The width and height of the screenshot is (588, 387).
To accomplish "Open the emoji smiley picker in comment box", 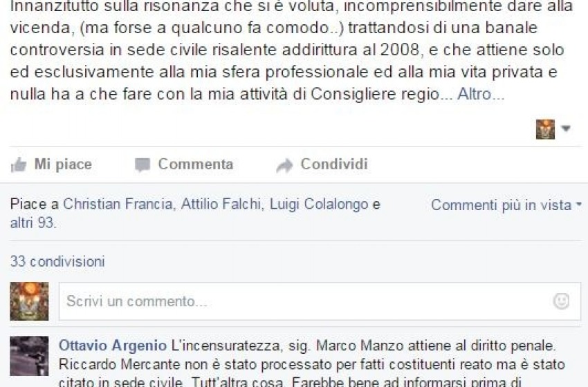I will [561, 301].
